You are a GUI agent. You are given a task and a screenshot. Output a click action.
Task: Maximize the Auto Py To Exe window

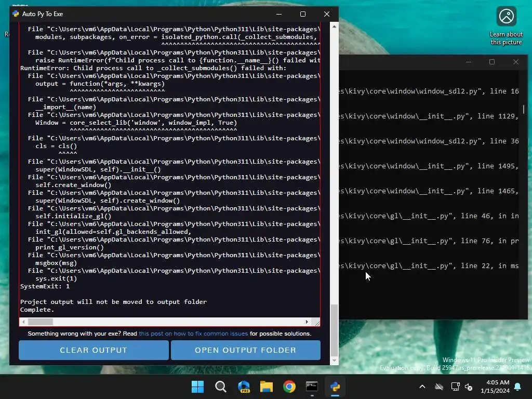click(x=303, y=14)
